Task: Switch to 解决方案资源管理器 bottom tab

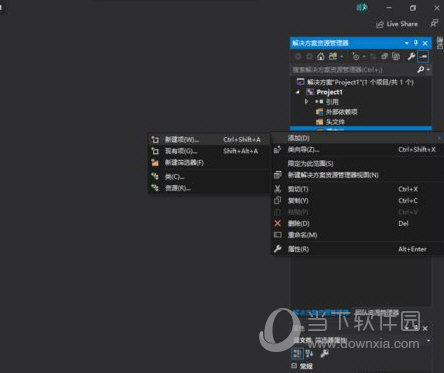Action: pyautogui.click(x=322, y=313)
